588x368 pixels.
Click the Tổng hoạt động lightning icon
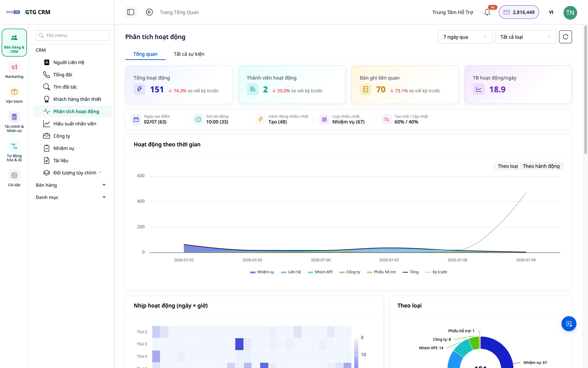[x=140, y=89]
